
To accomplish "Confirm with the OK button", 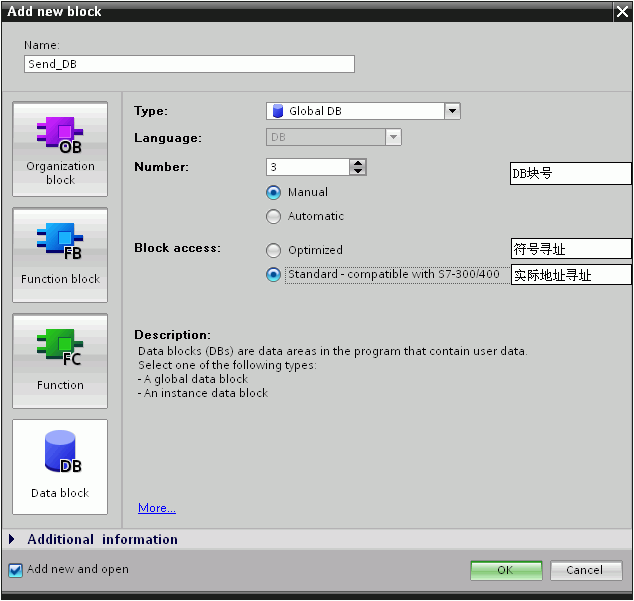I will click(506, 570).
